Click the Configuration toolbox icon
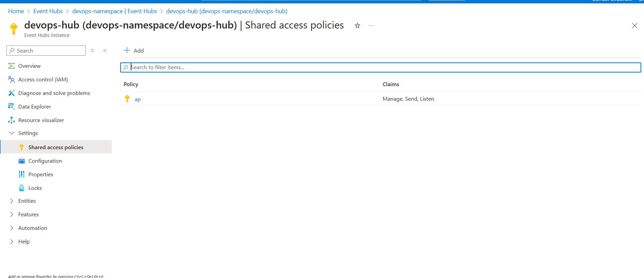Image resolution: width=644 pixels, height=278 pixels. point(22,161)
